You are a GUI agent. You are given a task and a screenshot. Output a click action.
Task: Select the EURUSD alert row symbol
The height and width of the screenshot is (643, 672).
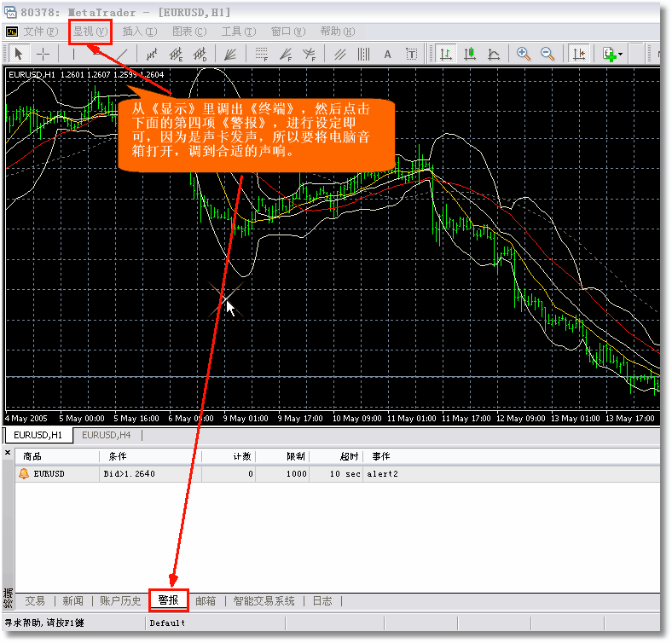[49, 473]
